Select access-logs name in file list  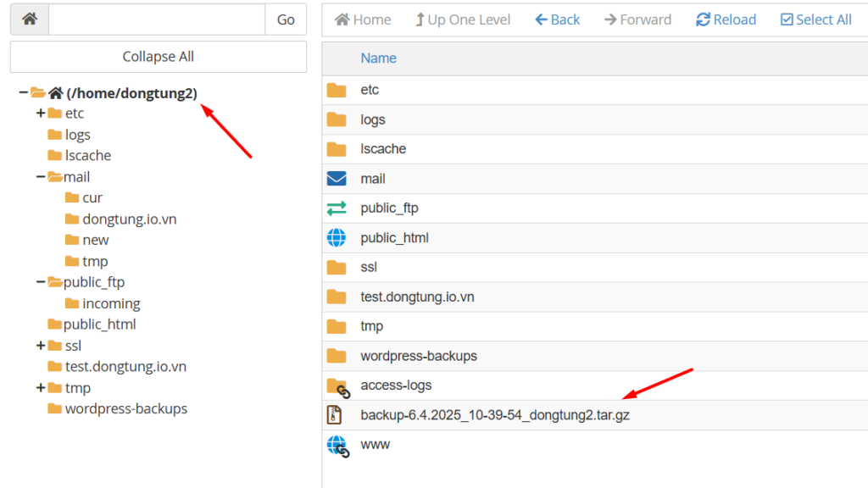(396, 385)
